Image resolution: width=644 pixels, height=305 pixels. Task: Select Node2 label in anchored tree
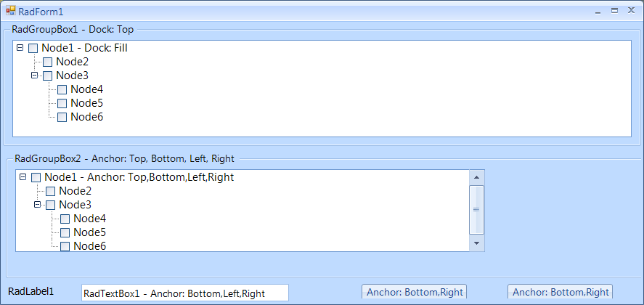(x=75, y=191)
